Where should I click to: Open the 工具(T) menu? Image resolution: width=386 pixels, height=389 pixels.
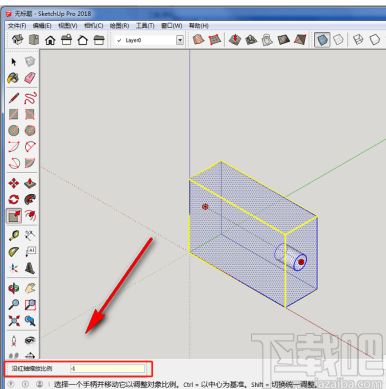click(145, 26)
